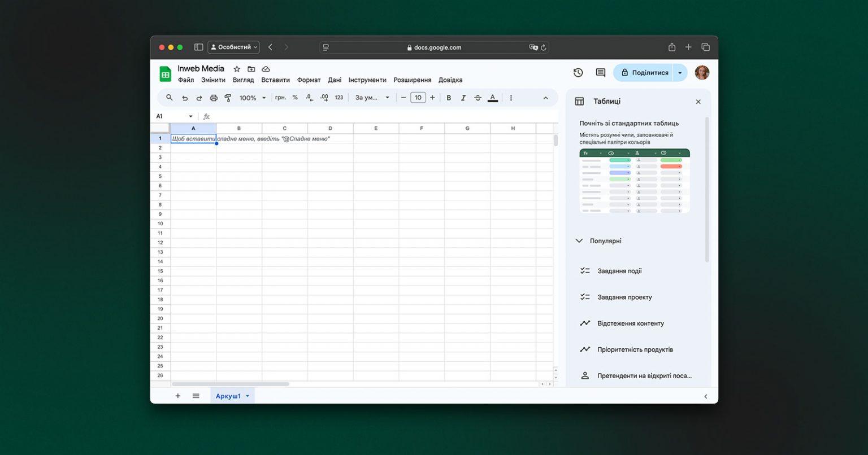Image resolution: width=868 pixels, height=455 pixels.
Task: Star the Inweb Media document
Action: tap(237, 69)
